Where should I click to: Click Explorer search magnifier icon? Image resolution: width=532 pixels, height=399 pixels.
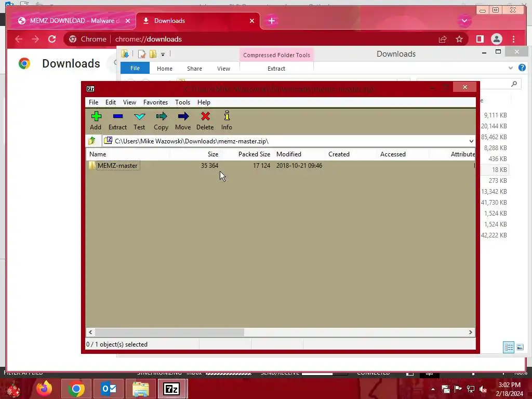[514, 84]
